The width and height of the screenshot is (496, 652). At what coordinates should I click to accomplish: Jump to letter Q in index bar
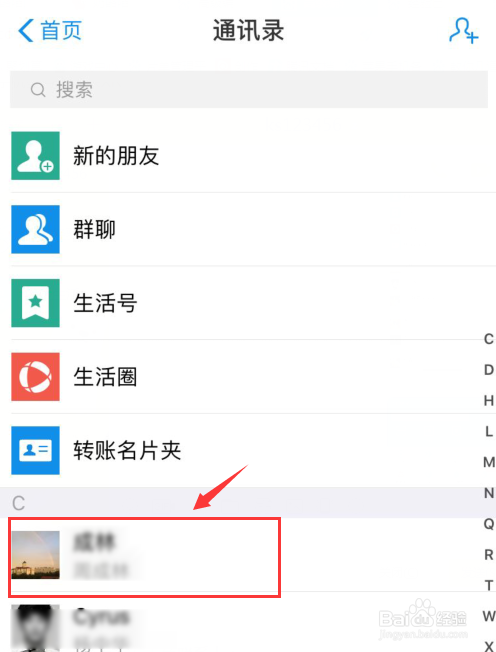pos(489,524)
